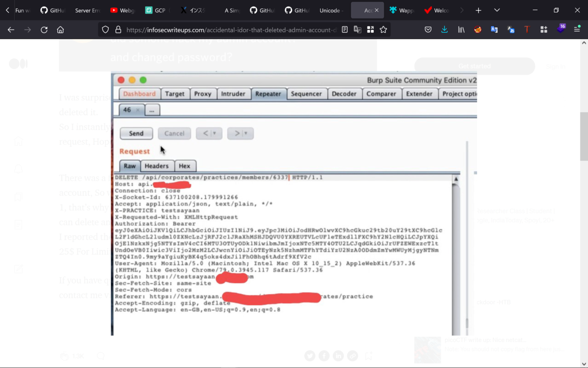Screen dimensions: 588x368
Task: Switch to the YouTube Webg tab
Action: 122,10
